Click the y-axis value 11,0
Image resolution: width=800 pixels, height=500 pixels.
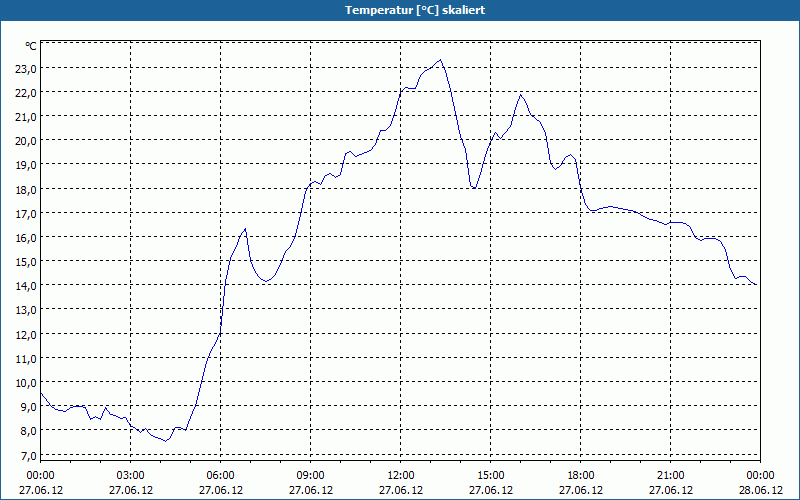tap(26, 358)
